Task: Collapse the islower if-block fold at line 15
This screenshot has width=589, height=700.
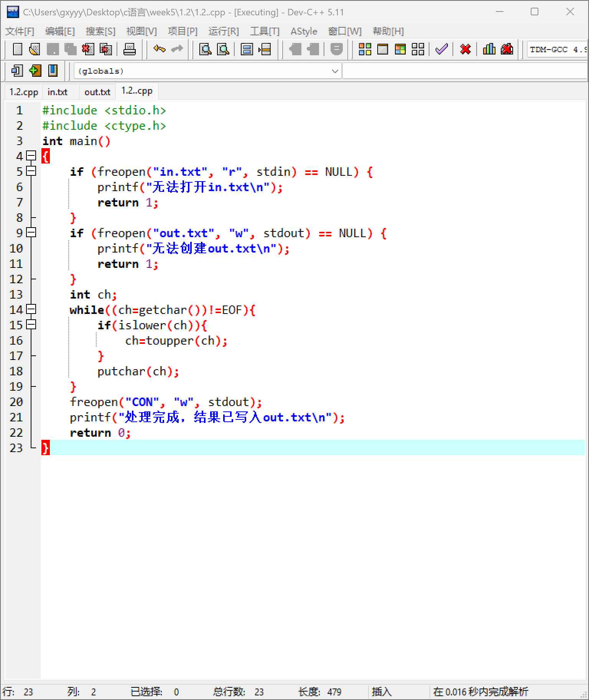Action: 31,325
